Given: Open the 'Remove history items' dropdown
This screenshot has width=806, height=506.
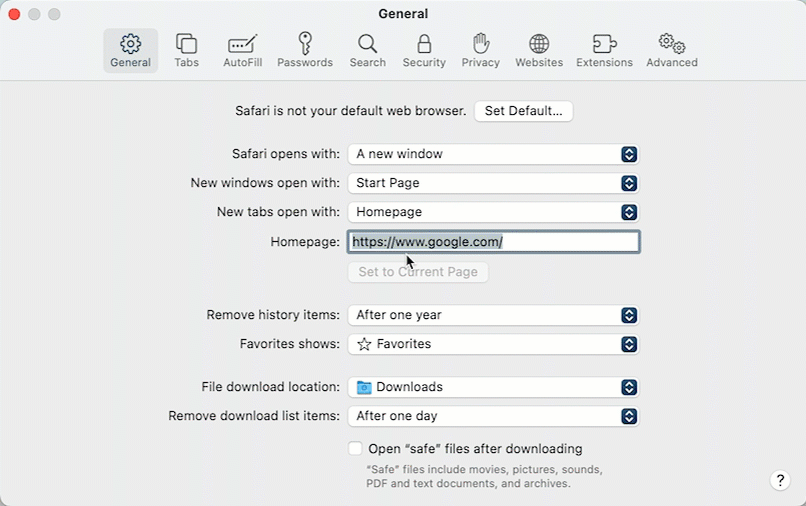Looking at the screenshot, I should (x=493, y=315).
